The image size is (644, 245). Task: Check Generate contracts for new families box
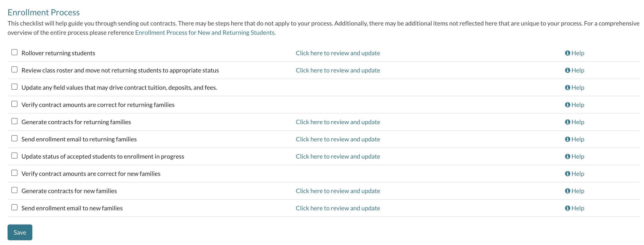14,190
